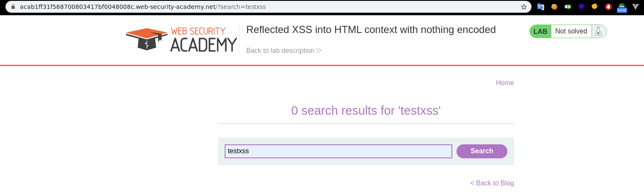Open the yellow round extension icon

[594, 7]
